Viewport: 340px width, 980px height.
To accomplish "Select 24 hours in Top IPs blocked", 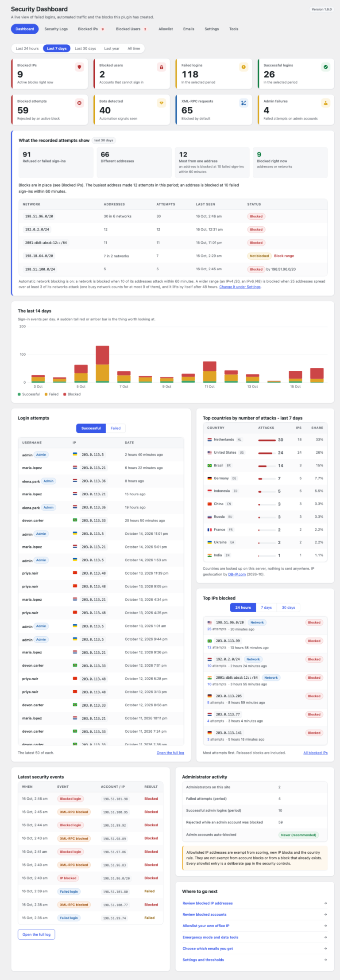I will point(243,607).
